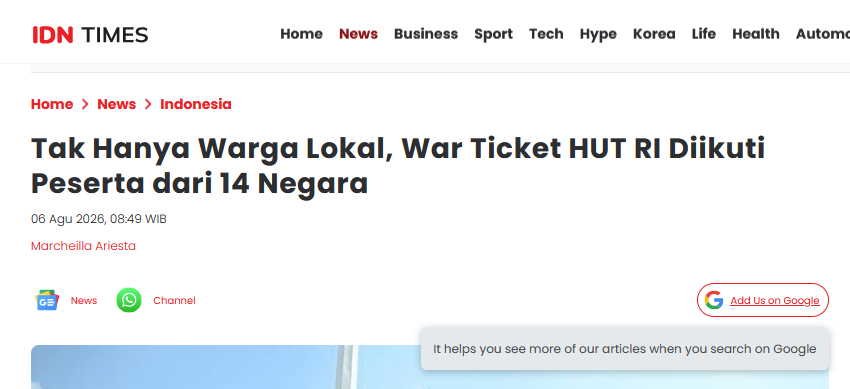Open the Home menu item
The image size is (850, 389).
pyautogui.click(x=301, y=34)
